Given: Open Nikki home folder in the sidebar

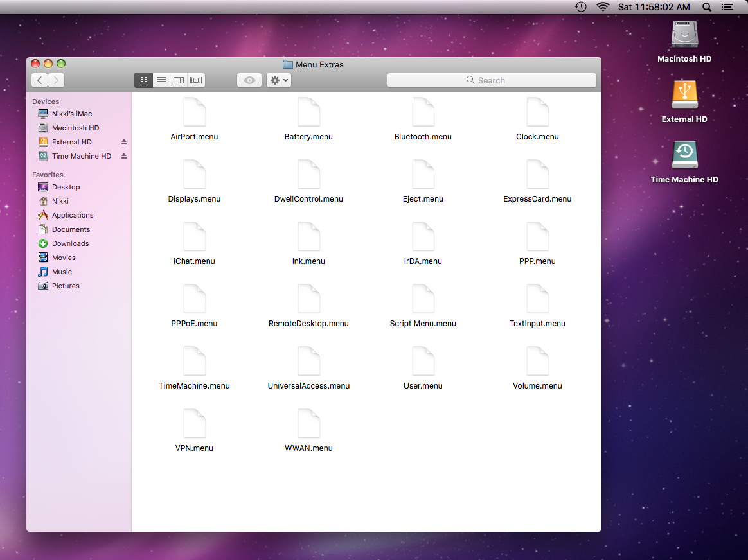Looking at the screenshot, I should (78, 201).
